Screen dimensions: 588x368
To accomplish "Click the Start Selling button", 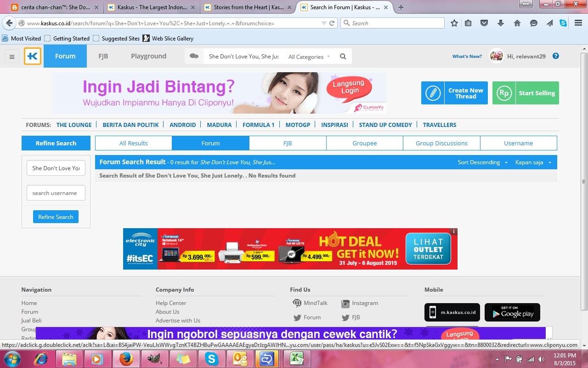I will (x=526, y=93).
